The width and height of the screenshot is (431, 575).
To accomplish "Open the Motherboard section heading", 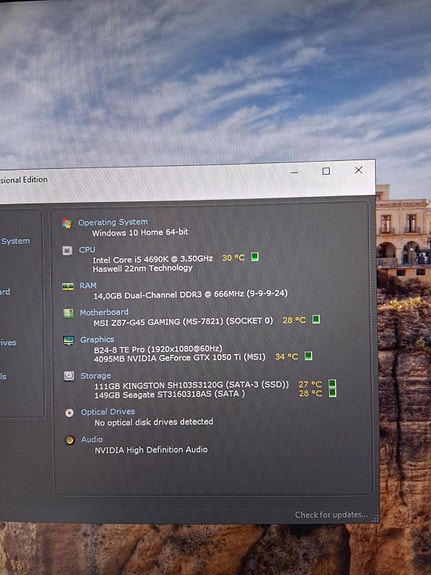I will click(x=104, y=312).
